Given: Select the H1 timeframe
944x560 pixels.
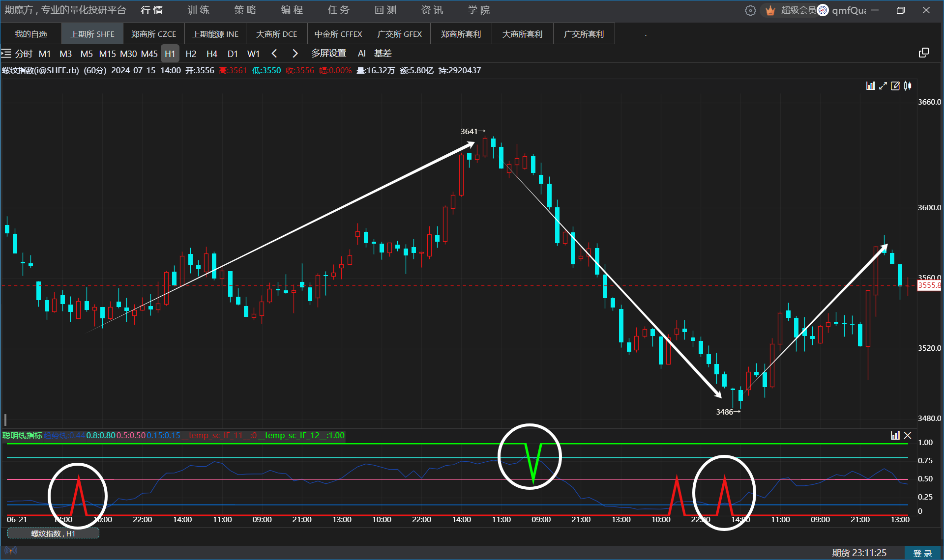Looking at the screenshot, I should [x=170, y=54].
